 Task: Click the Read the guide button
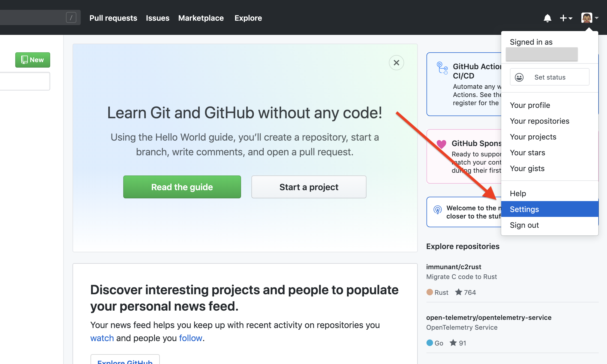[182, 187]
